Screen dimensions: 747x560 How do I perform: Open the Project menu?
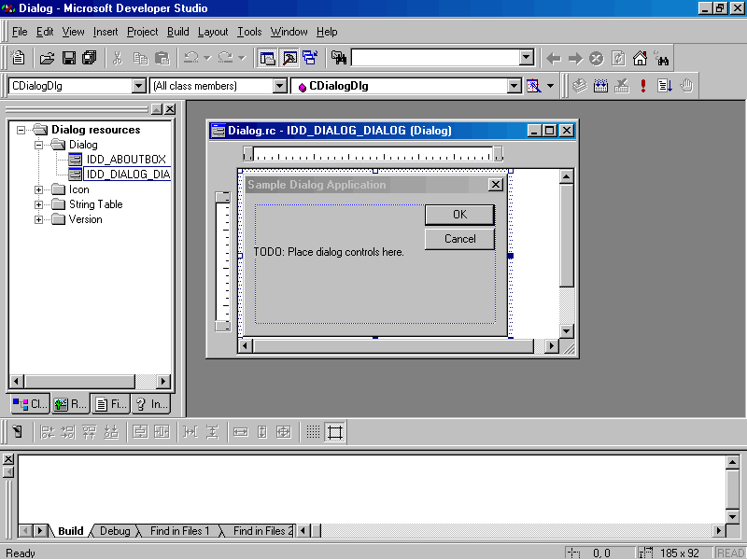[143, 32]
